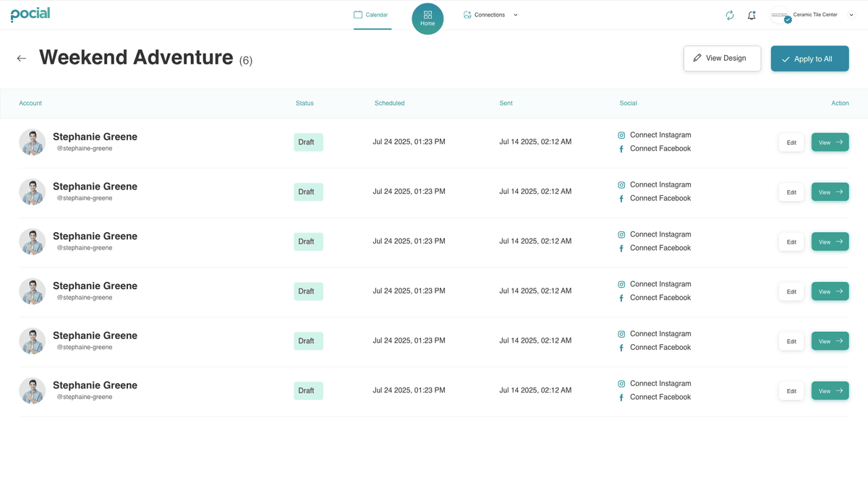Click Edit in the last row

(791, 391)
